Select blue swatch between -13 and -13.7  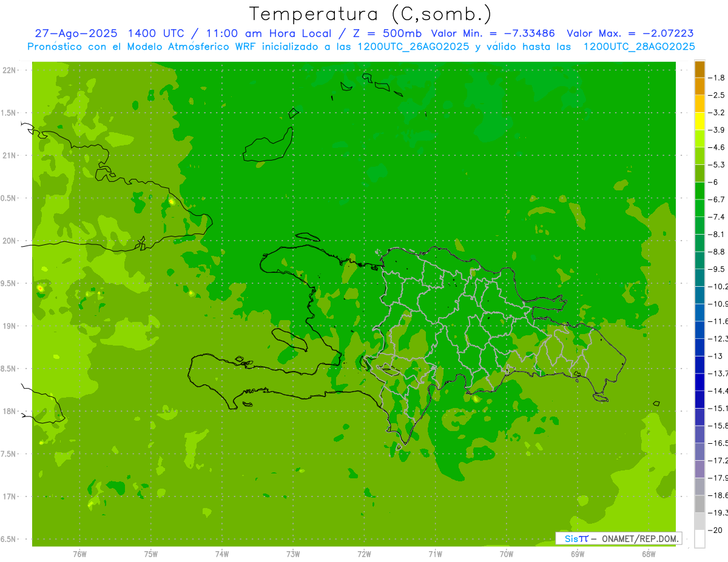click(x=699, y=364)
